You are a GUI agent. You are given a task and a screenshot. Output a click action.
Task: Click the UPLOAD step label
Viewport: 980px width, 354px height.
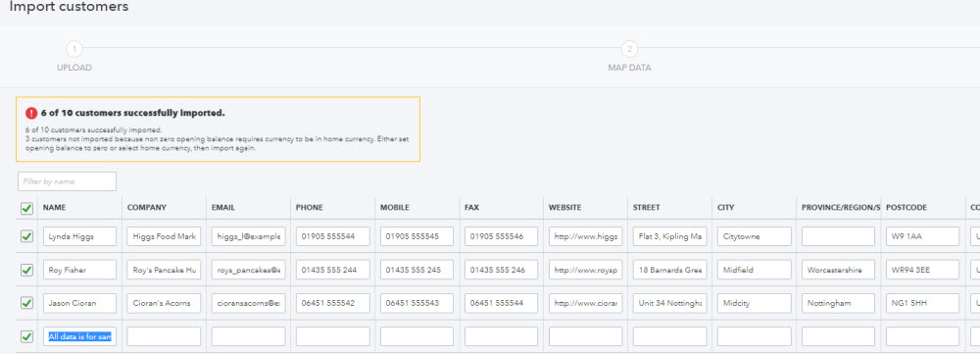(x=74, y=68)
